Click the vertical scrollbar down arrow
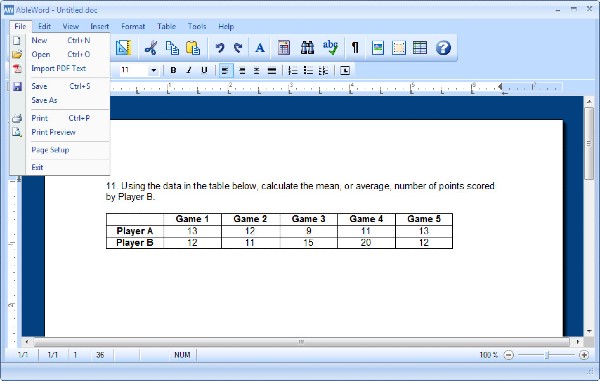The height and width of the screenshot is (381, 600). pos(589,332)
